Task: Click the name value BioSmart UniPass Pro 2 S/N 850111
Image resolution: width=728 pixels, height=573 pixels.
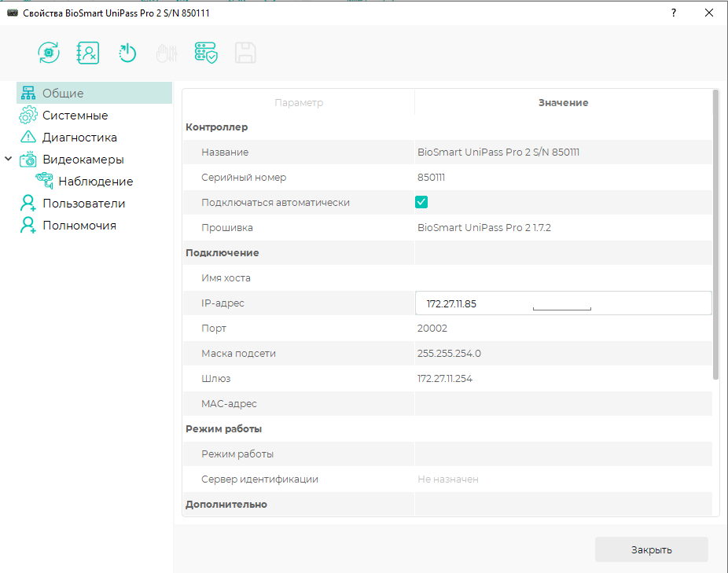Action: (498, 152)
